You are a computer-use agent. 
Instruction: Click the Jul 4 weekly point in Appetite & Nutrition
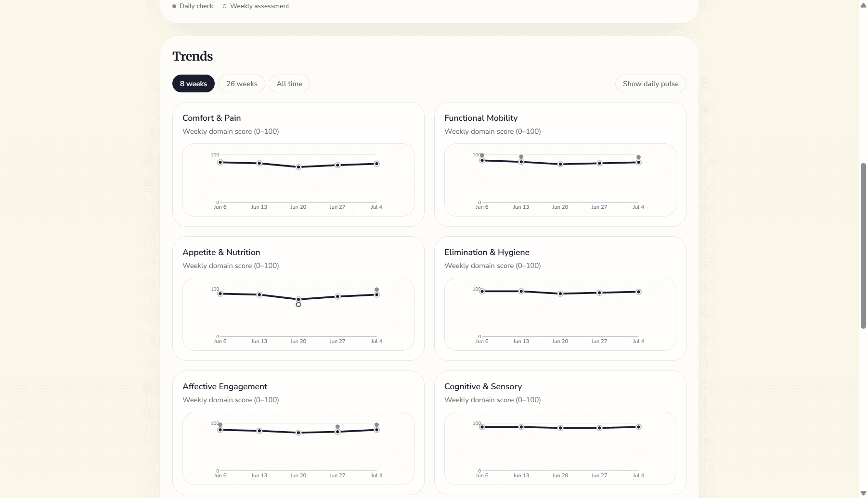coord(376,294)
